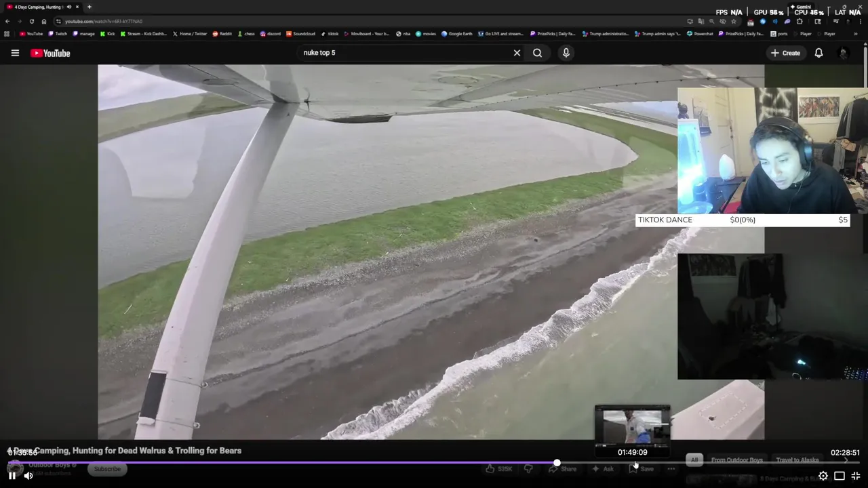The height and width of the screenshot is (488, 868).
Task: Open the YouTube hamburger guide menu
Action: [x=15, y=53]
